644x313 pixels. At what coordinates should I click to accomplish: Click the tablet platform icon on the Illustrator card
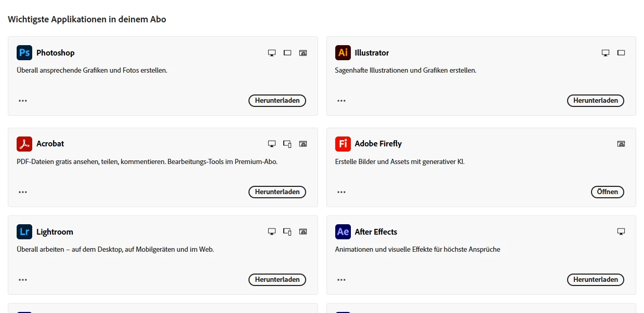[x=621, y=53]
